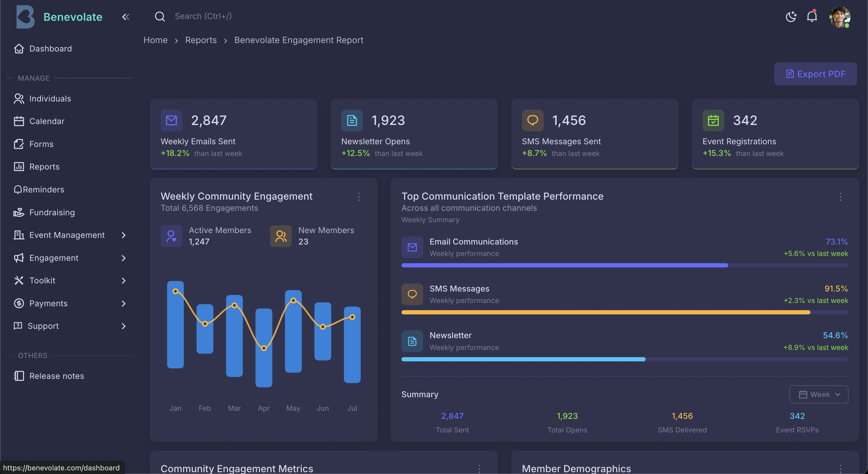Open the Calendar section
The width and height of the screenshot is (868, 474).
[47, 121]
